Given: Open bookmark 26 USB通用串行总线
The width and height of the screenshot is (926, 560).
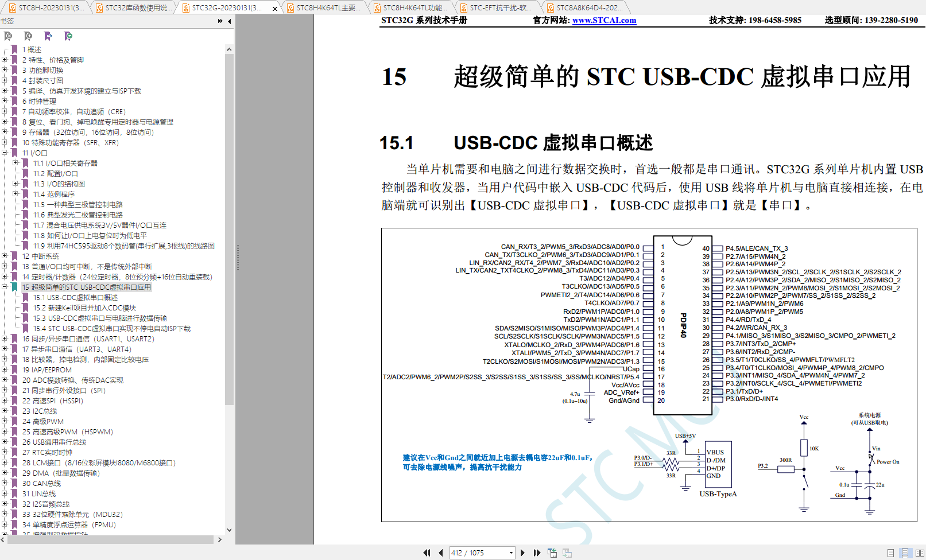Looking at the screenshot, I should click(x=55, y=442).
